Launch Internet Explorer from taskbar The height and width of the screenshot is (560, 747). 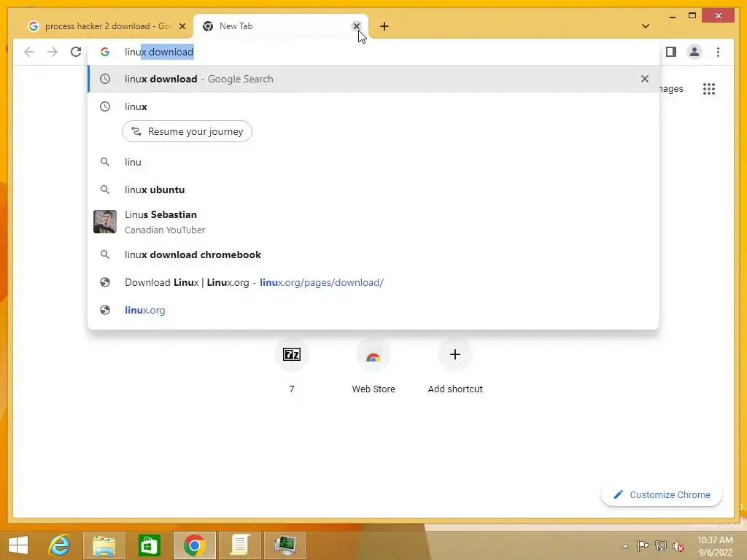pos(60,545)
